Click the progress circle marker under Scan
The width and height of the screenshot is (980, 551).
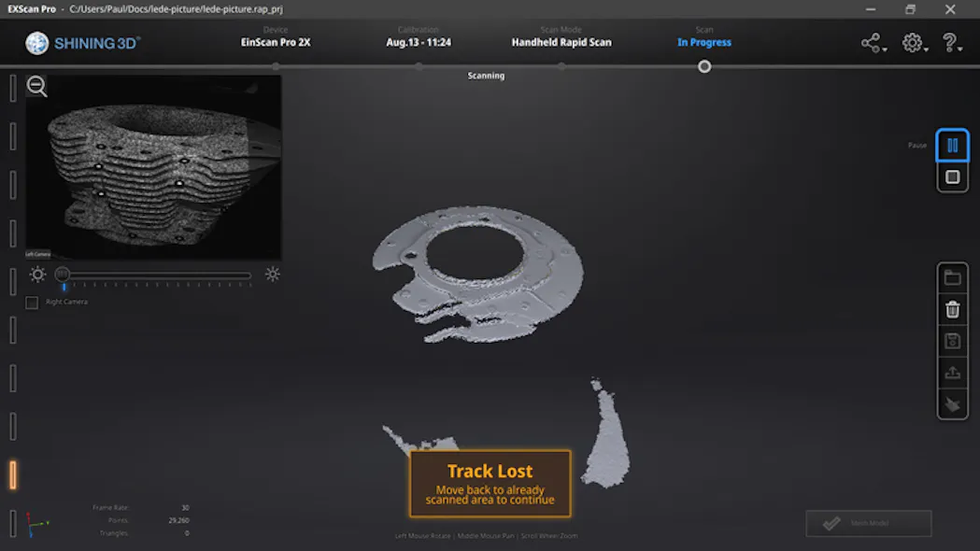[704, 66]
